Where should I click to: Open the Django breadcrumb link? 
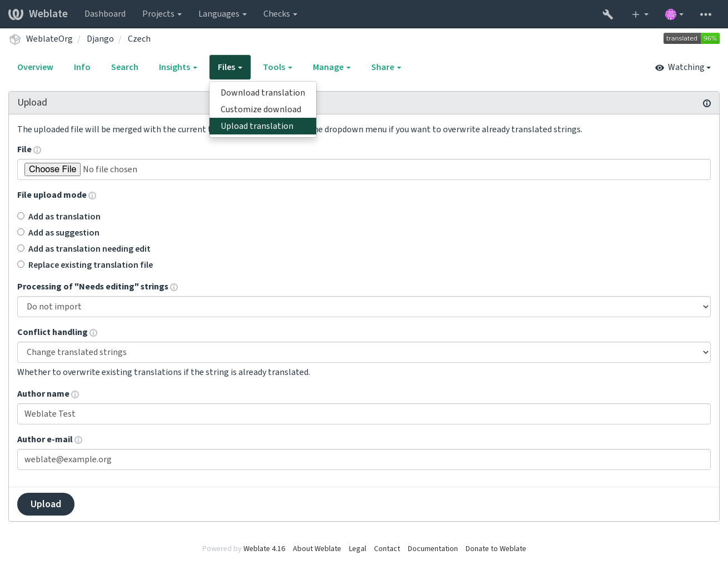(100, 39)
